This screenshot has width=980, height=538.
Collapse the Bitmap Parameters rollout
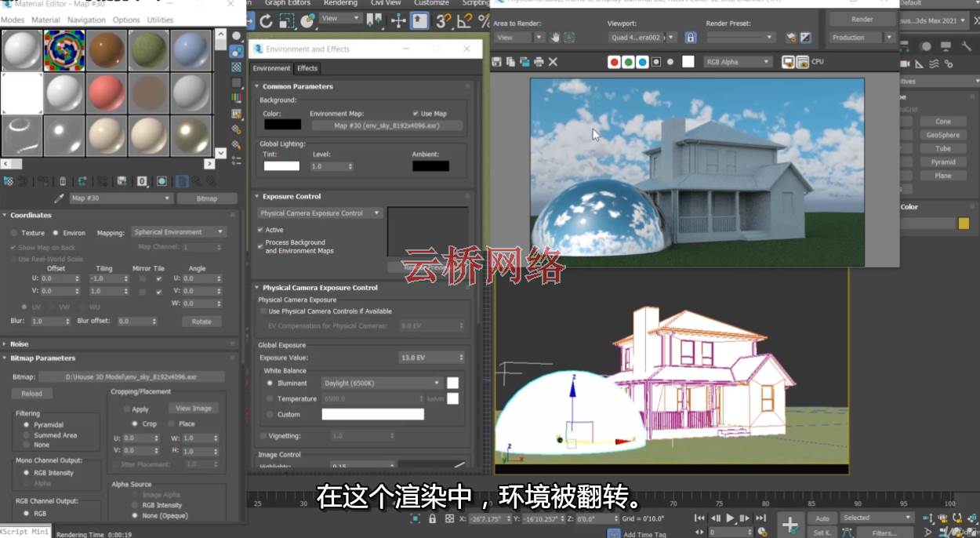43,358
